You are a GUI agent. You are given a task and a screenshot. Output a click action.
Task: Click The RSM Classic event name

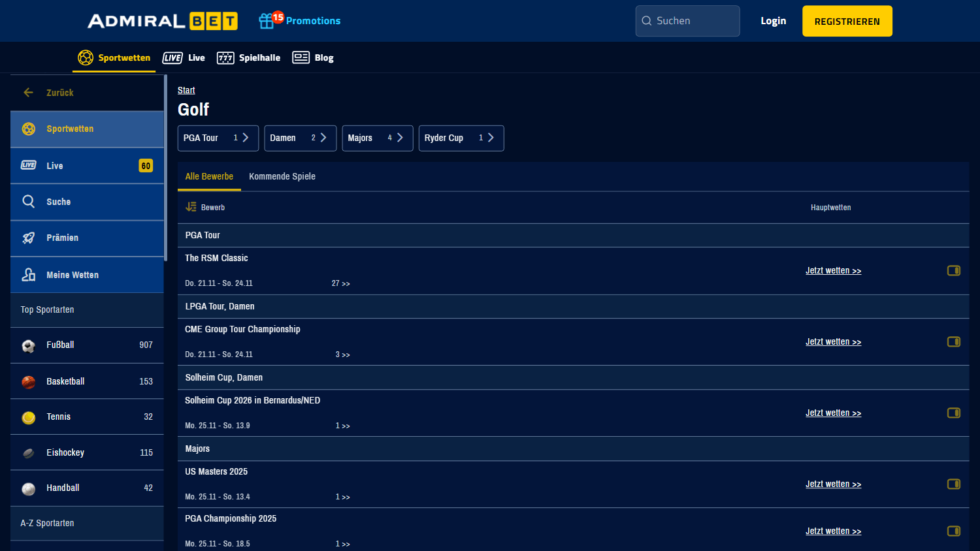pyautogui.click(x=216, y=258)
